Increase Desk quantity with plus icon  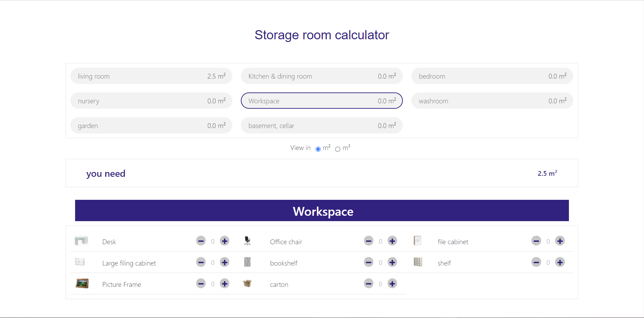(x=225, y=241)
